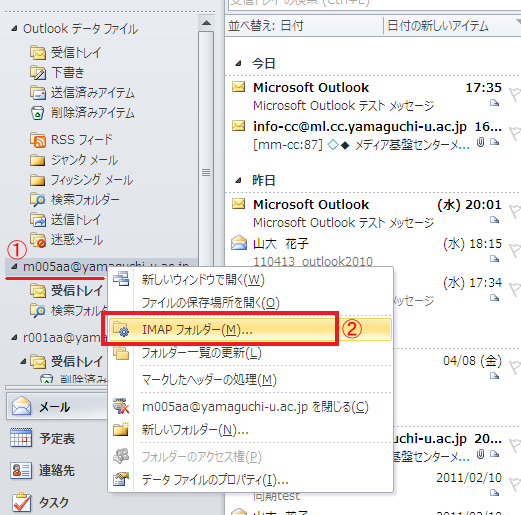521x515 pixels.
Task: Click the 送信トレイ outbox icon
Action: tap(38, 220)
